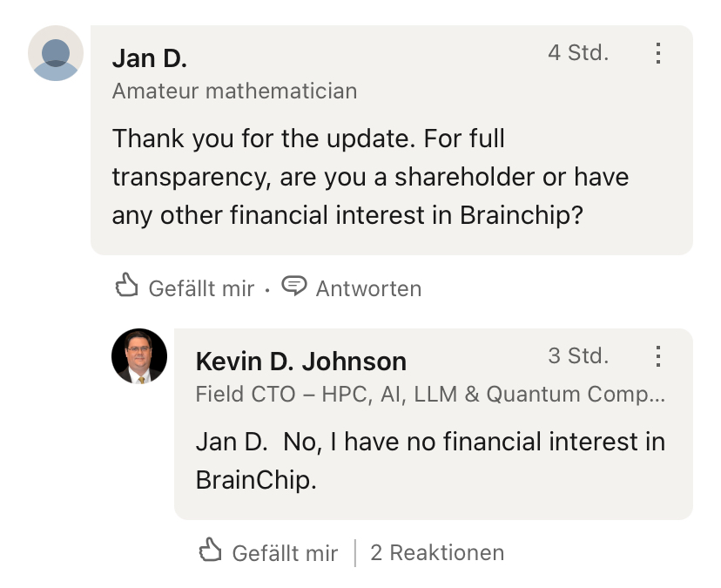Click speech bubble reply icon
721x588 pixels.
tap(295, 286)
